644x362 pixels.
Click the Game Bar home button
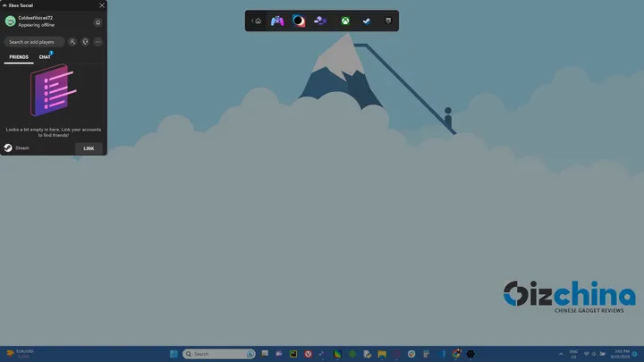[x=258, y=21]
